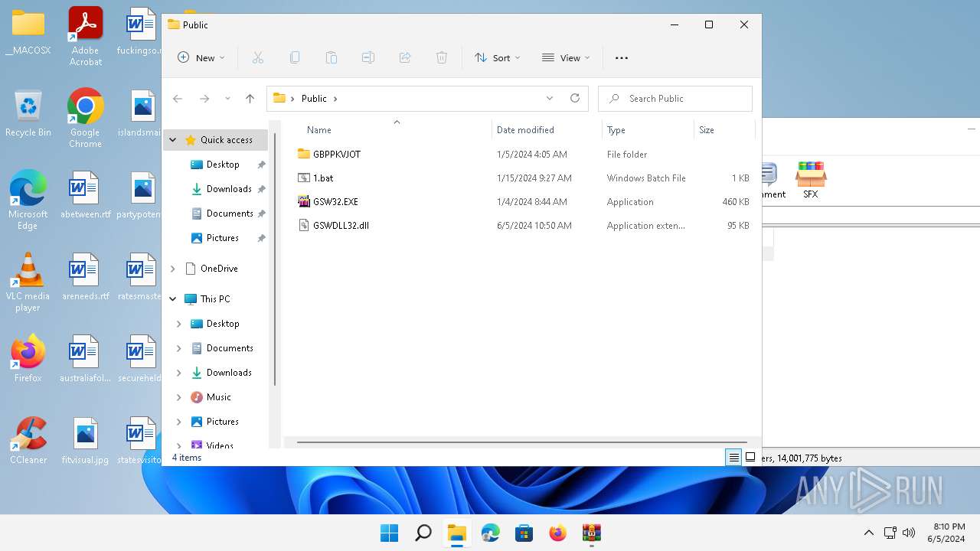This screenshot has width=980, height=551.
Task: Select Documents under Quick access
Action: [230, 214]
